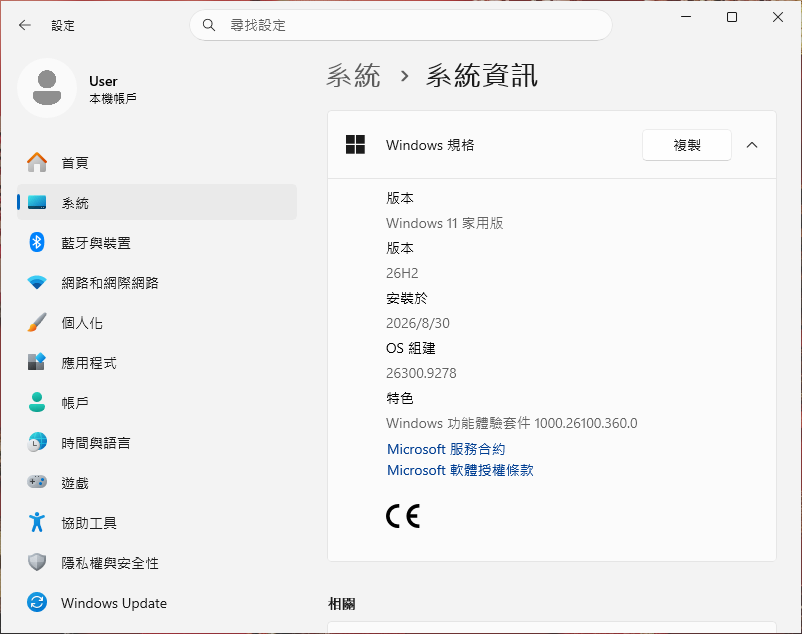802x634 pixels.
Task: Click the 26H2 version value
Action: click(x=402, y=273)
